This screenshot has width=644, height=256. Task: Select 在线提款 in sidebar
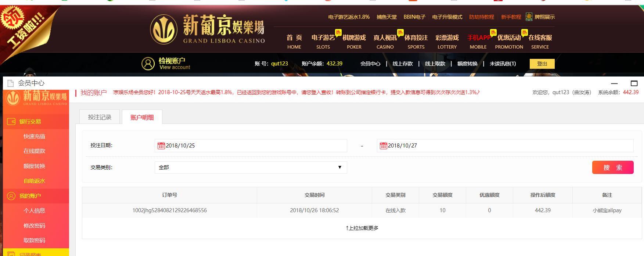click(x=34, y=151)
